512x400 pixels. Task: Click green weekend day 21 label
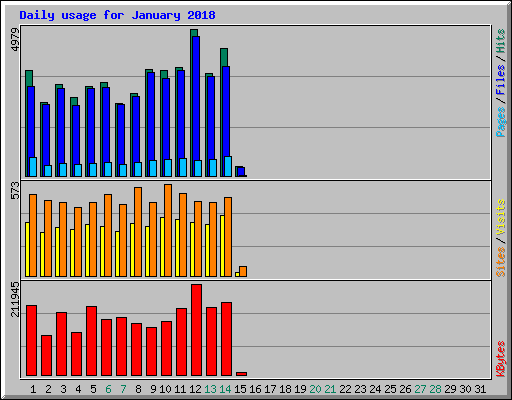click(x=330, y=389)
